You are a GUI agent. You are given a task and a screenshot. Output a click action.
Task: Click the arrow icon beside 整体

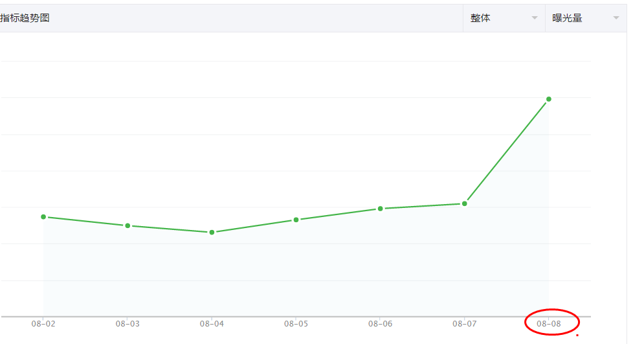535,18
